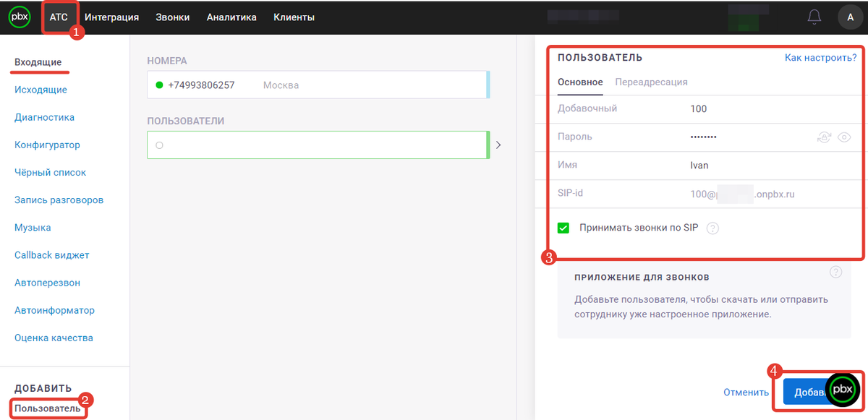Screen dimensions: 868x420
Task: Open help icon in the calls app section
Action: [836, 272]
